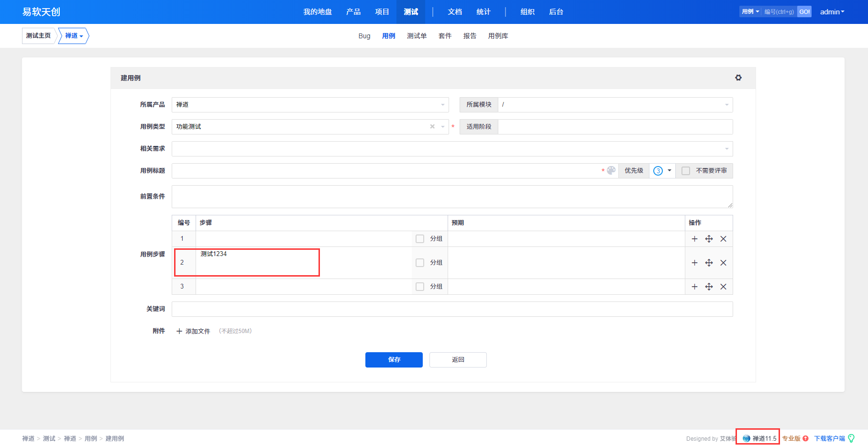Open the title color palette icon
The height and width of the screenshot is (446, 868).
[x=611, y=170]
